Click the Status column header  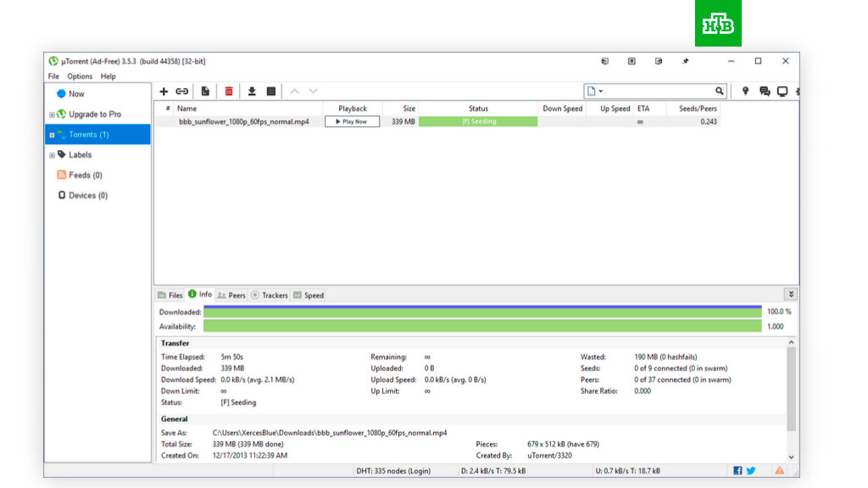coord(478,108)
